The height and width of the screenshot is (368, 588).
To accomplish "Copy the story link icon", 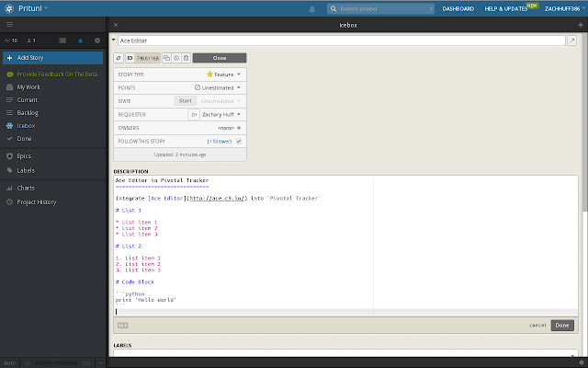I will click(x=119, y=57).
